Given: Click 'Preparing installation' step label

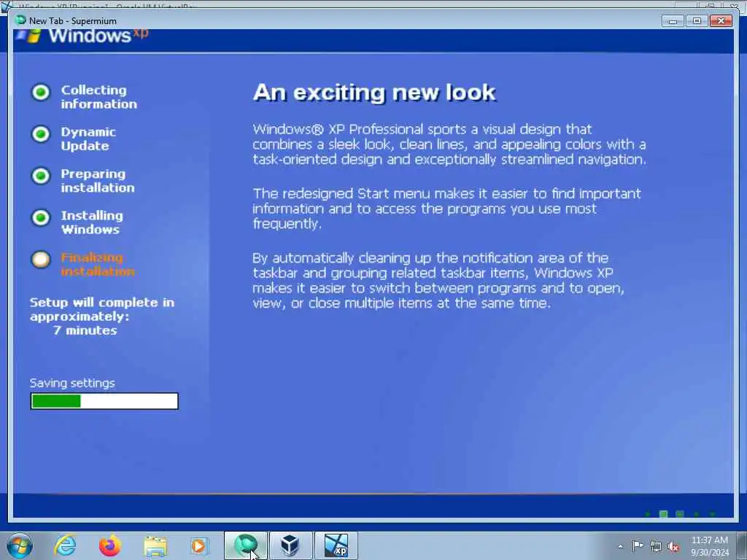Looking at the screenshot, I should pos(97,181).
